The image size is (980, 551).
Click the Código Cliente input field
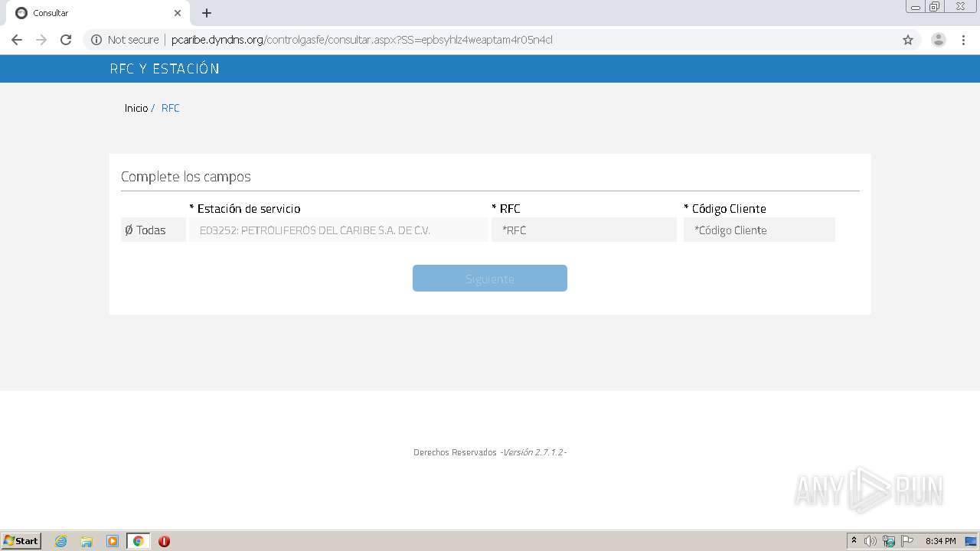tap(759, 230)
